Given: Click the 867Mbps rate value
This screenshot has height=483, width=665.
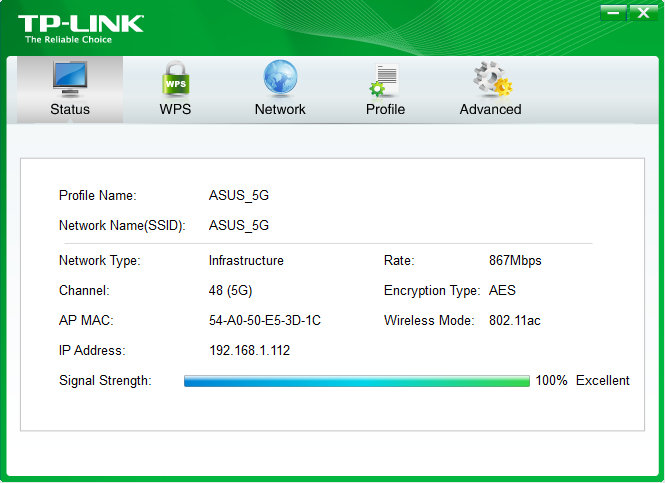Looking at the screenshot, I should (515, 261).
